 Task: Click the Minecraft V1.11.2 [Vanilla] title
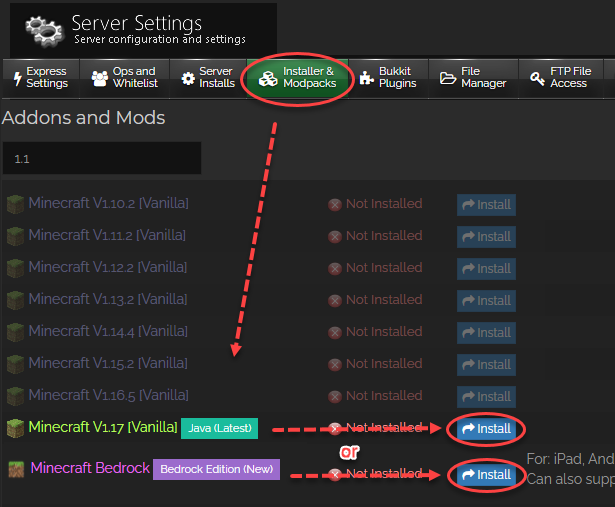pyautogui.click(x=107, y=235)
